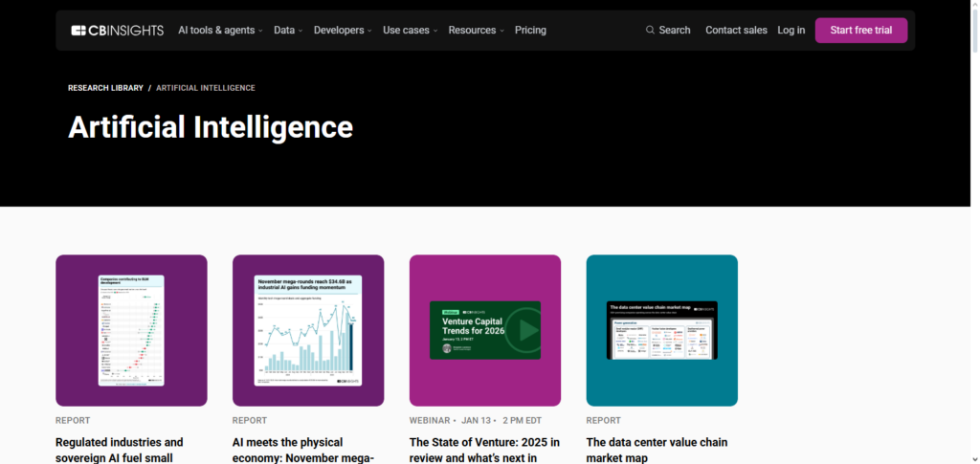
Task: Open the Log in page
Action: tap(791, 30)
